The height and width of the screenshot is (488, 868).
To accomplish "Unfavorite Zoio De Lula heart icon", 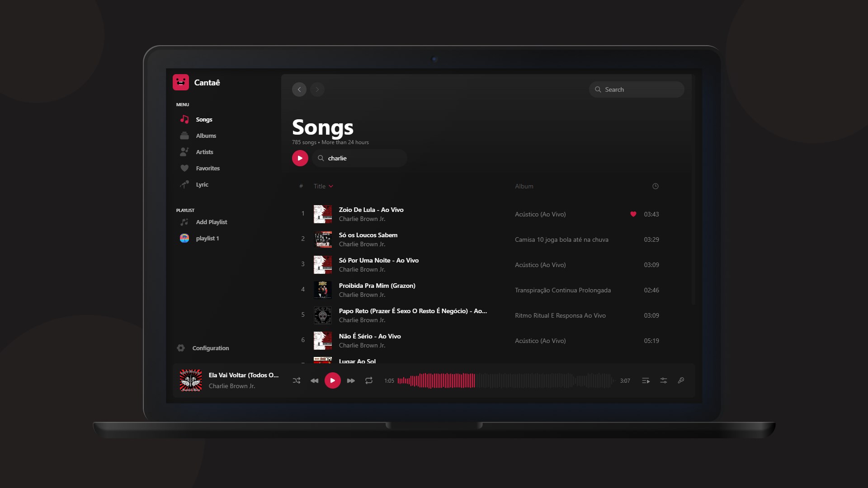I will (633, 214).
